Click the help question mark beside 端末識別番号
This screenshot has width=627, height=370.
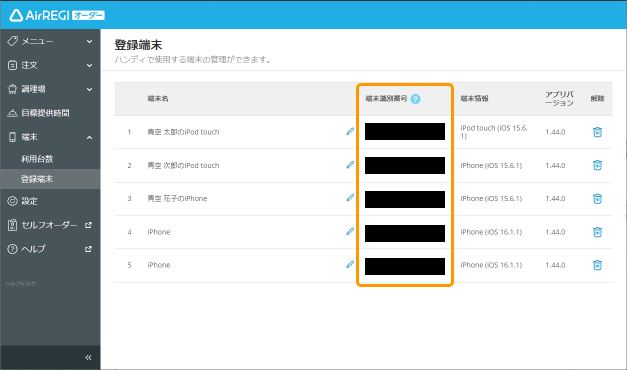point(415,99)
